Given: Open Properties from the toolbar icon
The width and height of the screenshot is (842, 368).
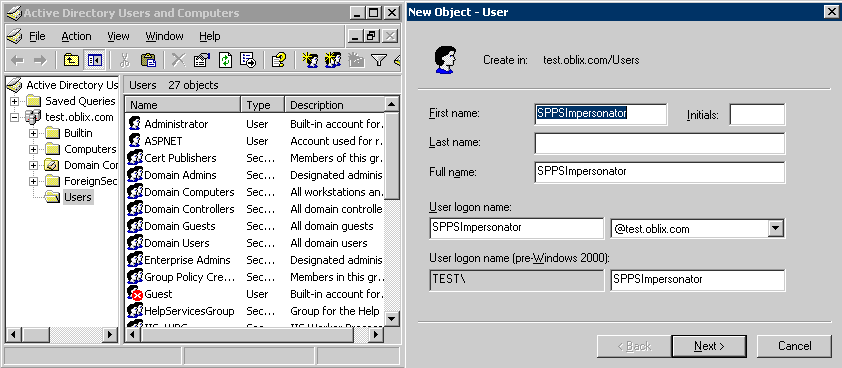Looking at the screenshot, I should click(201, 60).
